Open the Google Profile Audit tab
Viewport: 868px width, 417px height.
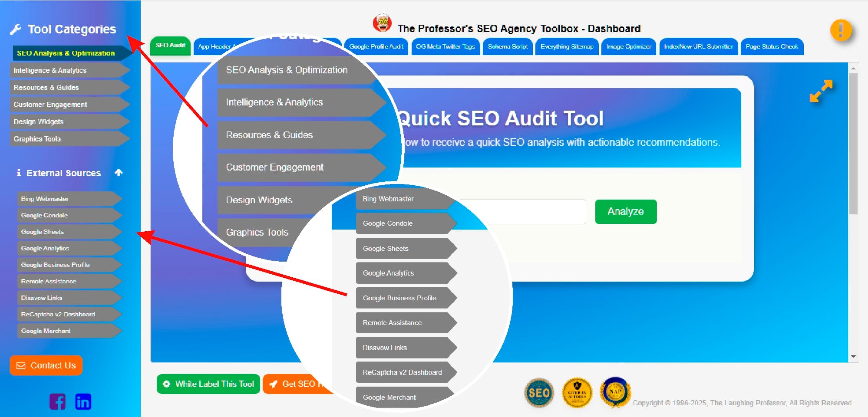(376, 47)
